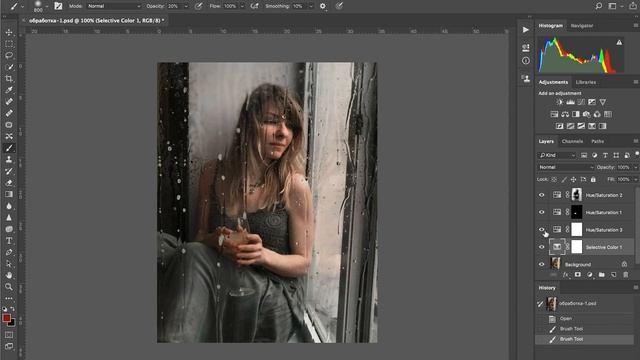The width and height of the screenshot is (640, 360).
Task: Click the Background layer thumbnail
Action: (555, 264)
